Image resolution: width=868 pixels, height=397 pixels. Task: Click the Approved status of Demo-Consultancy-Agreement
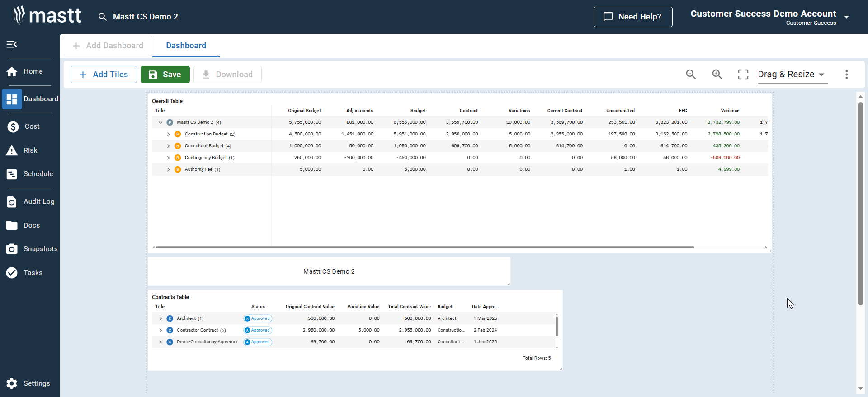coord(258,342)
